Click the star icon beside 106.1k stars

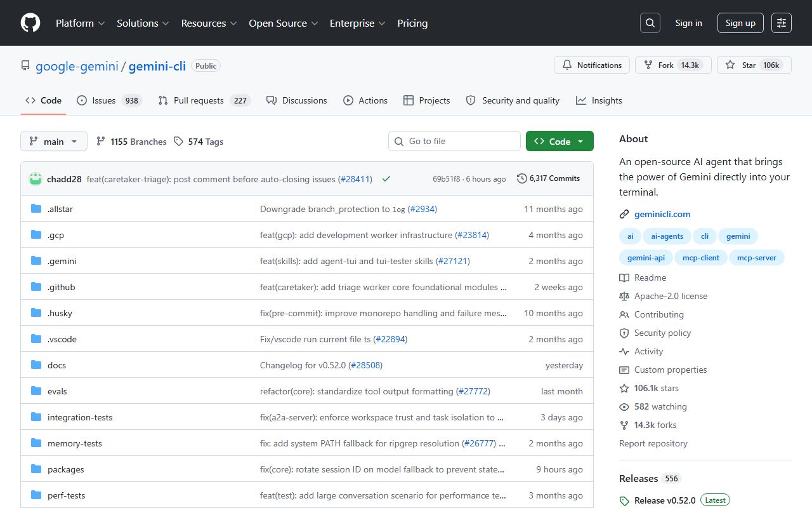coord(624,388)
